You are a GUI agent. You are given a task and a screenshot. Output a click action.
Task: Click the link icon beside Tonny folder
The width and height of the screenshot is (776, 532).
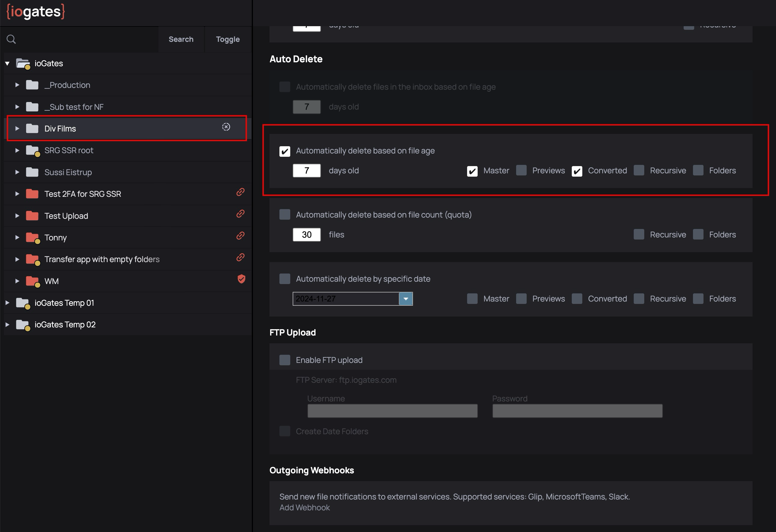click(x=240, y=236)
